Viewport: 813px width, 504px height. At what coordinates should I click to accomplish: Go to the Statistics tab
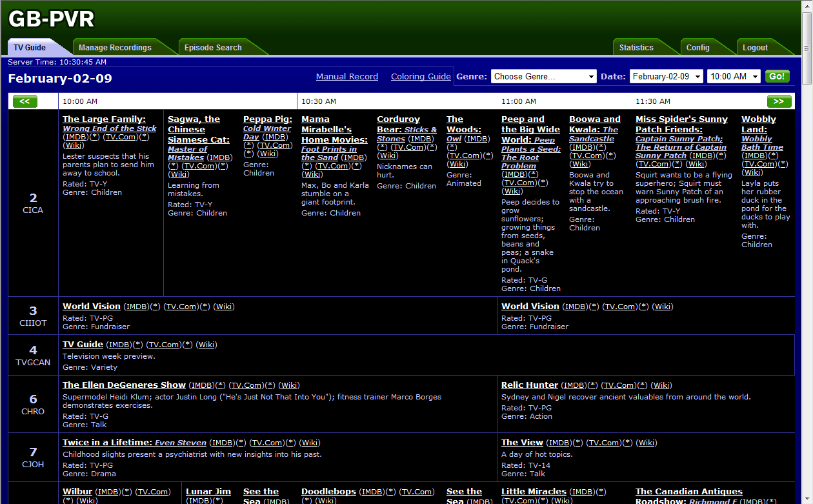[636, 48]
